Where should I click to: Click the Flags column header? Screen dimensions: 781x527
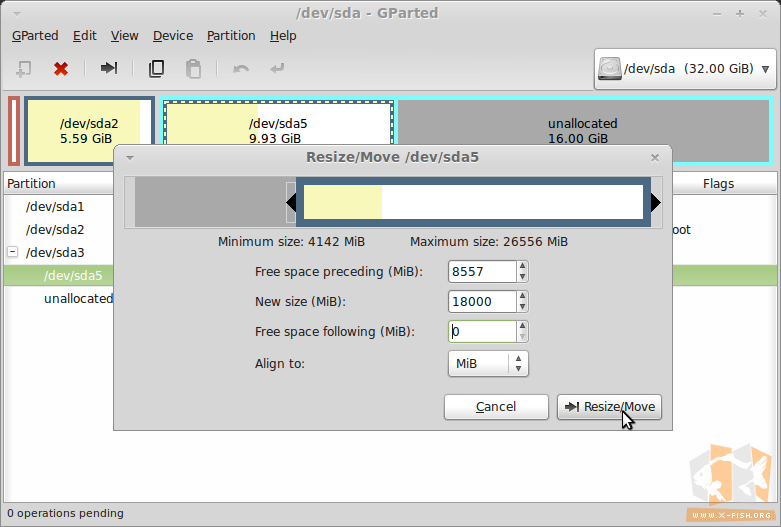point(718,184)
